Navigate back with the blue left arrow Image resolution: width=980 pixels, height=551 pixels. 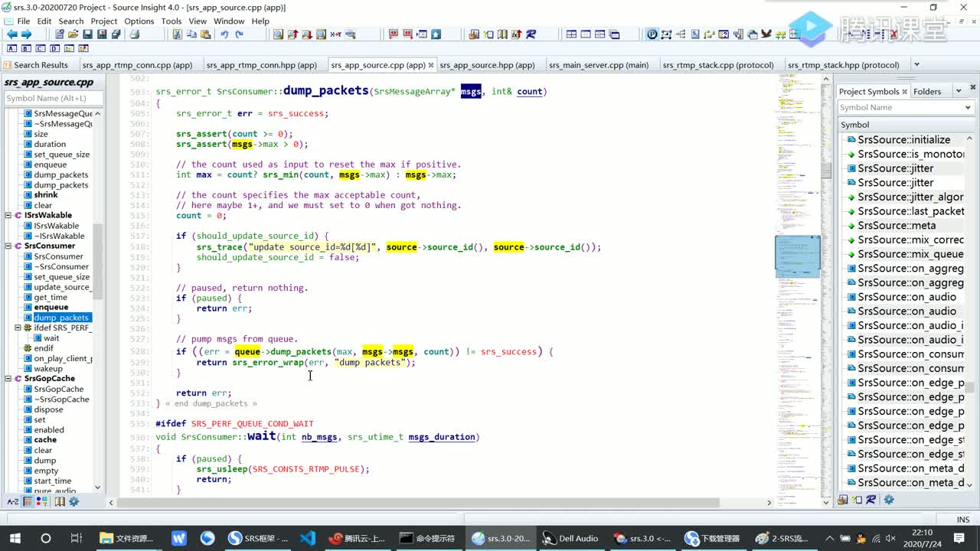tap(11, 34)
